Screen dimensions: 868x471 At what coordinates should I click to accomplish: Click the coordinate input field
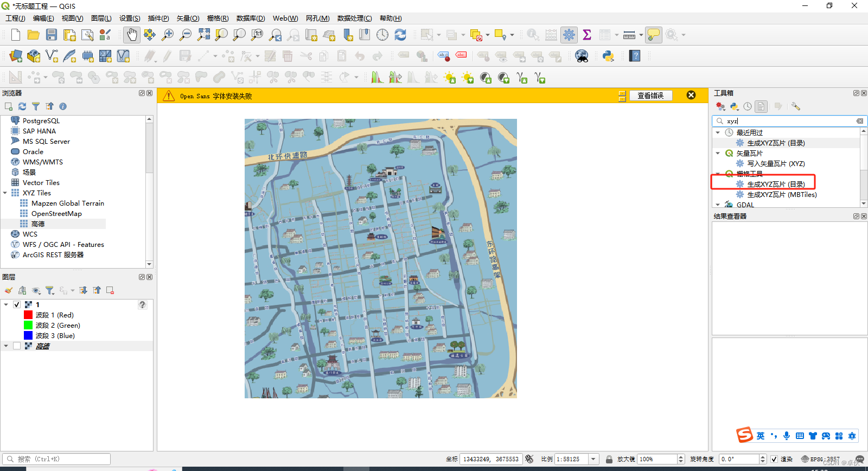click(x=491, y=459)
